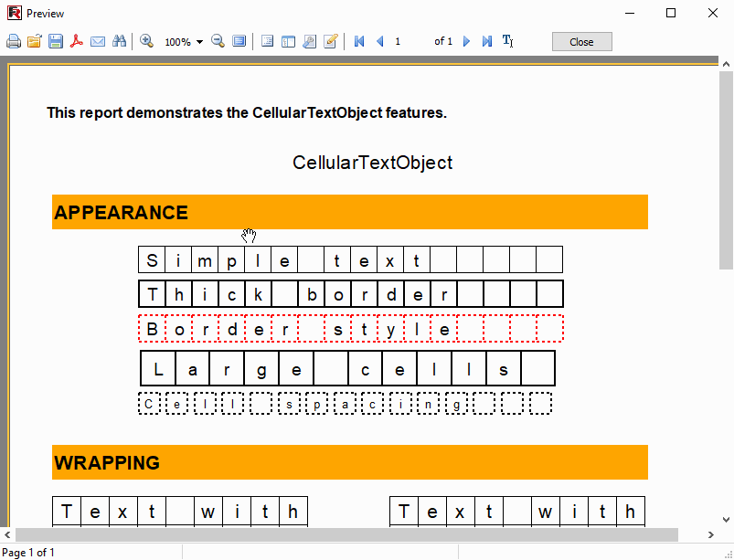
Task: Click the FastReport icon in the title bar
Action: (15, 13)
